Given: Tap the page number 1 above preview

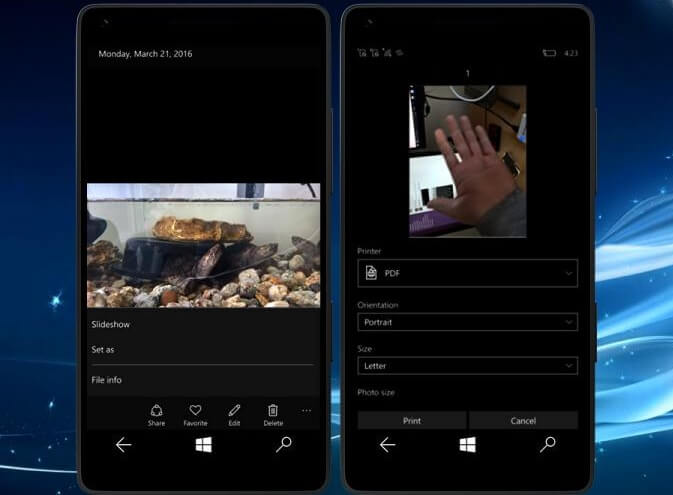Looking at the screenshot, I should (468, 74).
